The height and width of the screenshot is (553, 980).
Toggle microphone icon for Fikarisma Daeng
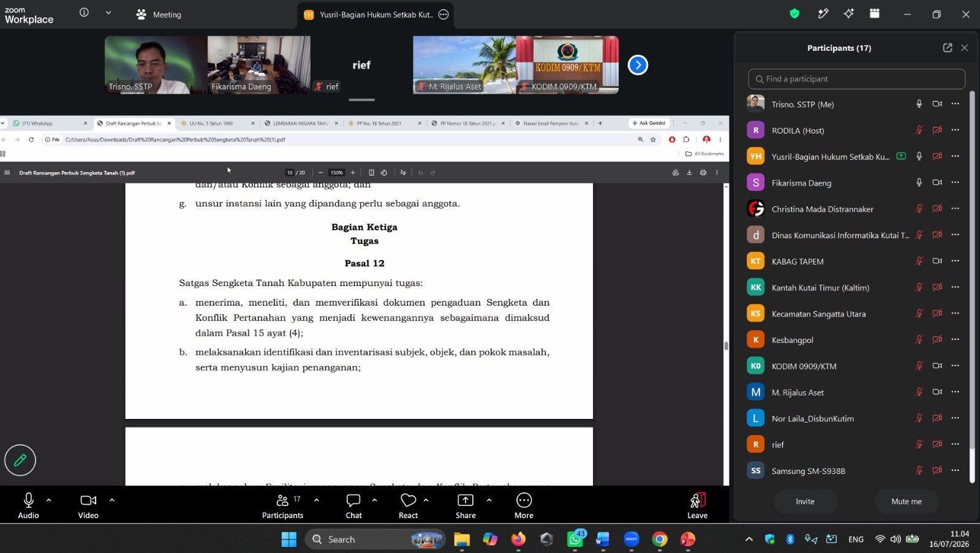click(x=919, y=182)
